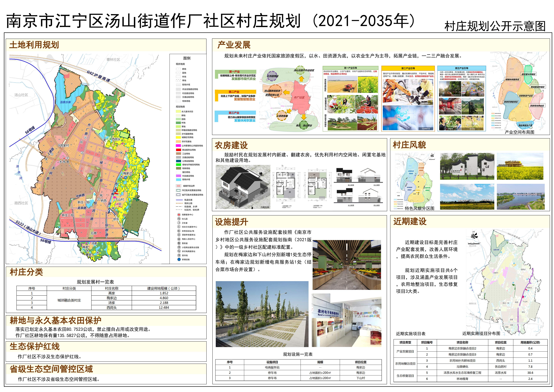Click the bird's-eye farmhouse rendering image
Screen dimensions: 554x392
[x=243, y=187]
